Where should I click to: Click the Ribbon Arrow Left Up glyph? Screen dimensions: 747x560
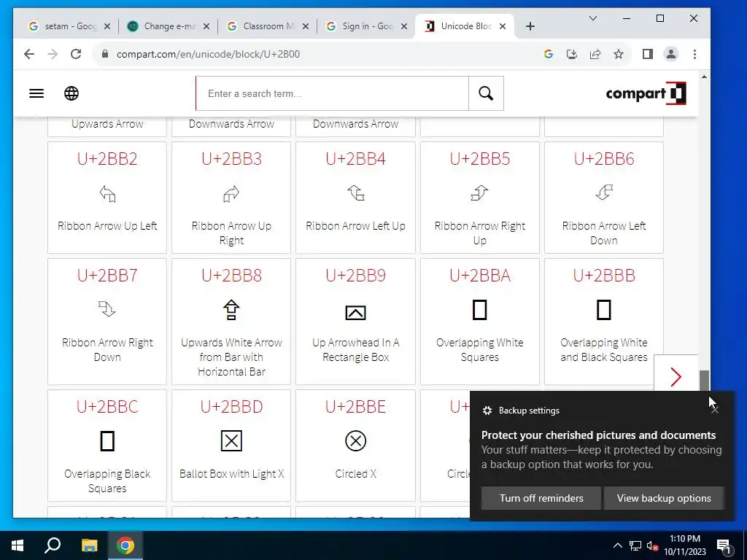355,192
